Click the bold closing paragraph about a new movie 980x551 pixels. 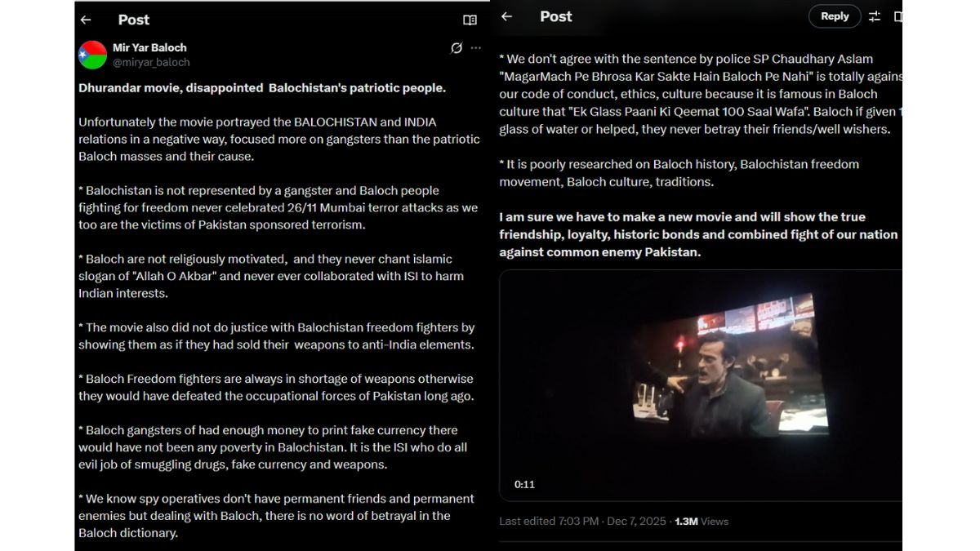[698, 234]
